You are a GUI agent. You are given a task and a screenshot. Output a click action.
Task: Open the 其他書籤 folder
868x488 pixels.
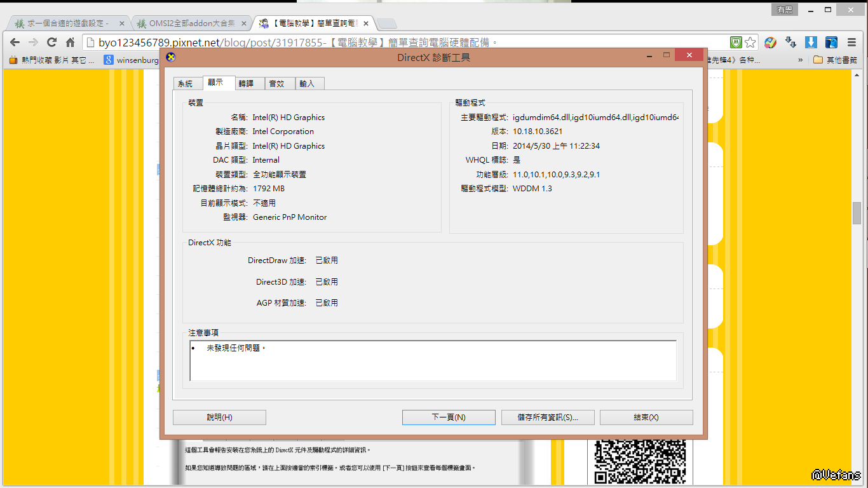[834, 60]
